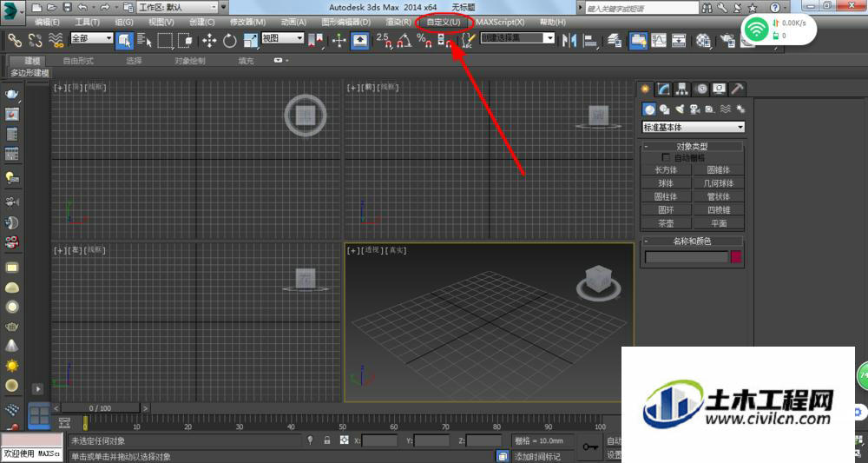This screenshot has width=868, height=463.
Task: Switch to the Motion command panel tab
Action: point(701,89)
